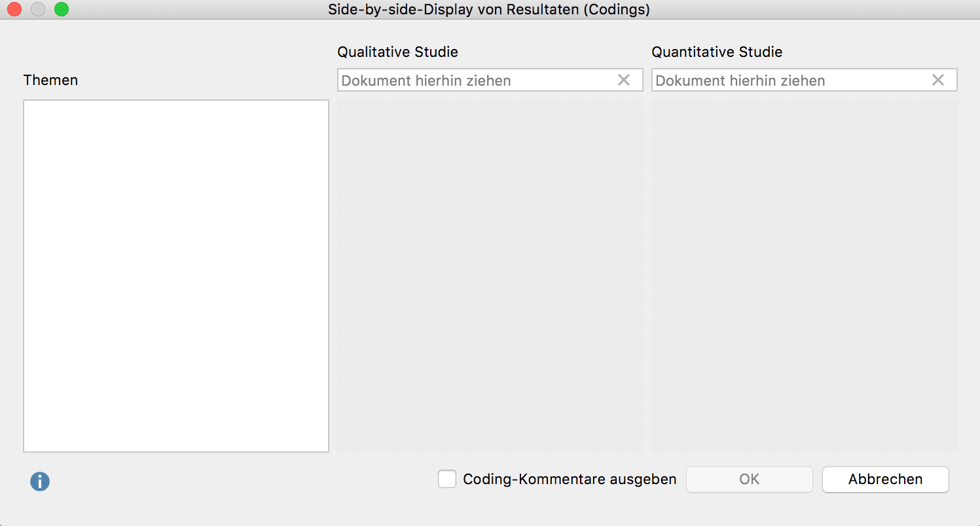Click the OK button

click(750, 479)
